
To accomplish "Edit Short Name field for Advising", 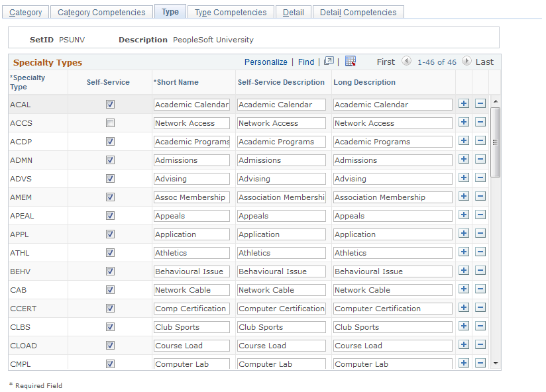I will [x=191, y=179].
